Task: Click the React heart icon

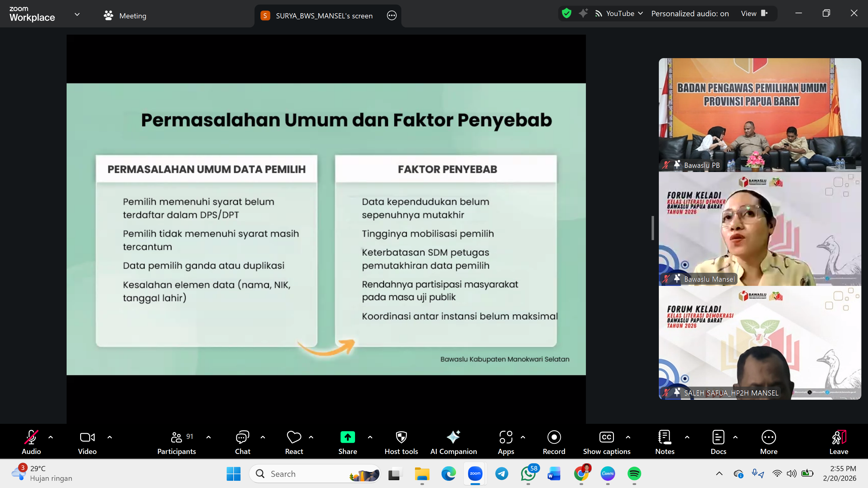Action: coord(294,437)
